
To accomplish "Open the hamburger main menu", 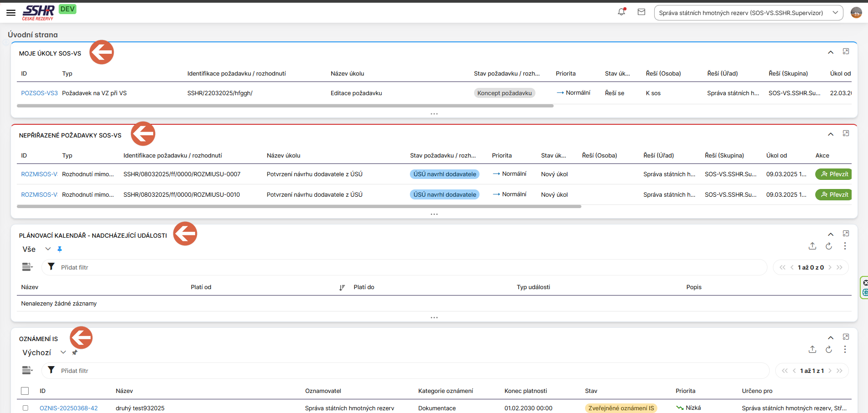I will (x=11, y=13).
